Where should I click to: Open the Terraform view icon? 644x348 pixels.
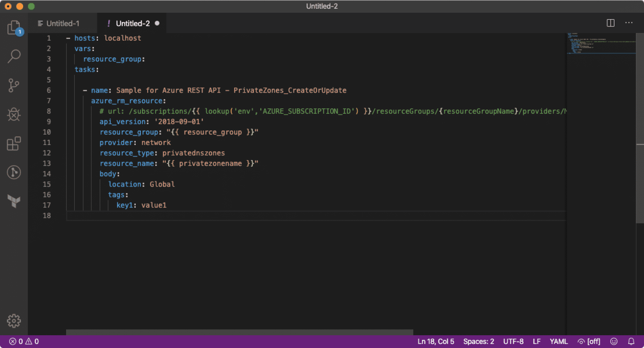point(14,201)
